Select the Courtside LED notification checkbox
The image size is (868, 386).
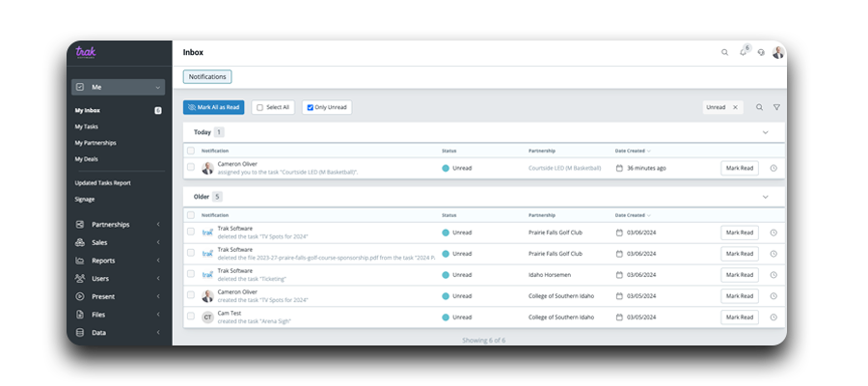coord(191,167)
